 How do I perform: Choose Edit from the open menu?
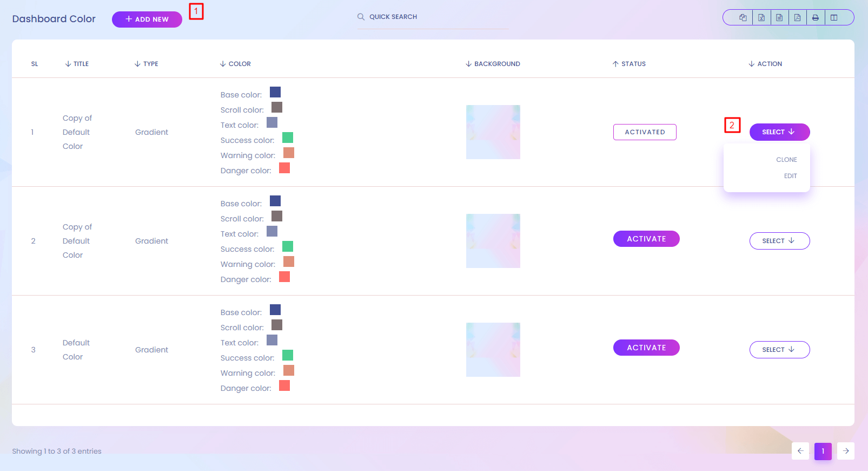click(790, 176)
